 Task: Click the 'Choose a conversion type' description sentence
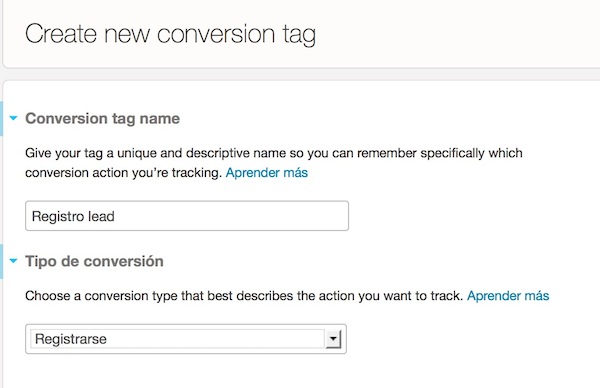click(x=244, y=296)
